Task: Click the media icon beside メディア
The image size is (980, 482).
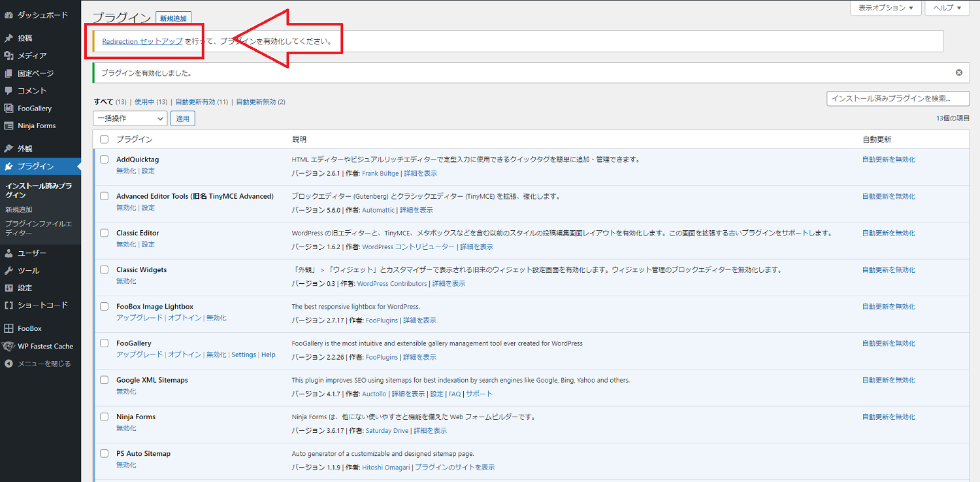Action: pos(8,56)
